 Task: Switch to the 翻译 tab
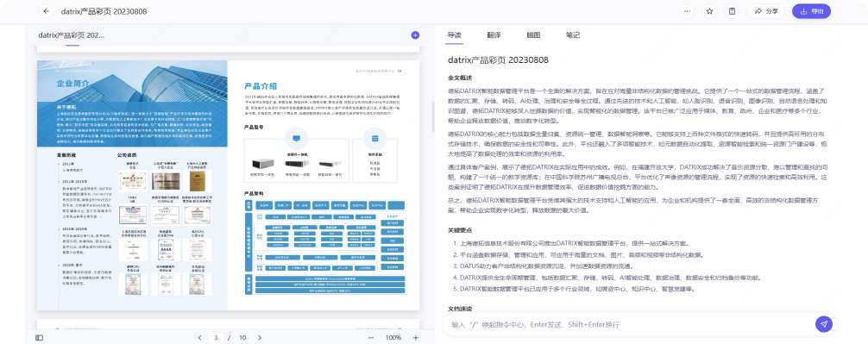tap(494, 34)
